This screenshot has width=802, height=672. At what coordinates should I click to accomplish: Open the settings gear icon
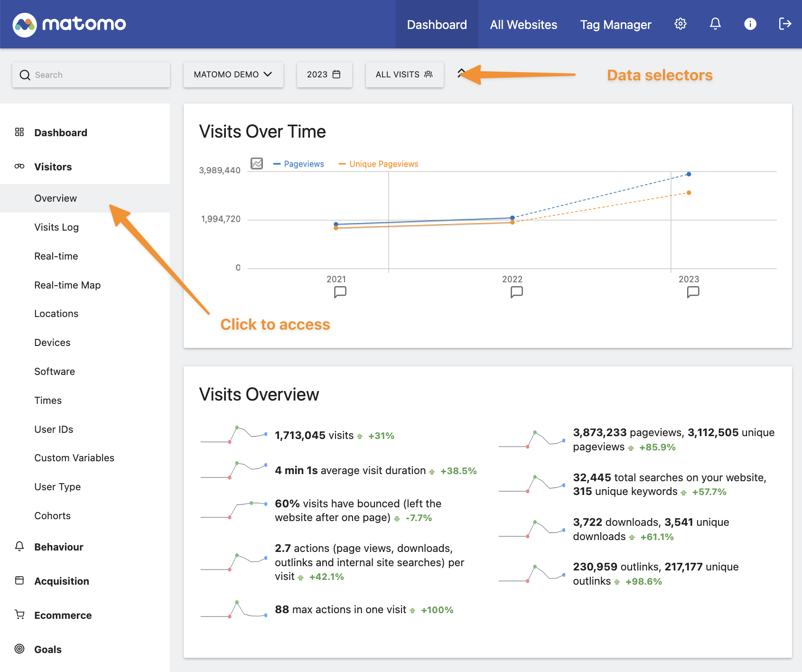[x=680, y=24]
